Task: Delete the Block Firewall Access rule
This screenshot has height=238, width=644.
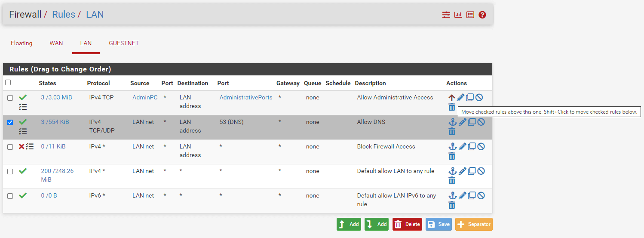Action: 452,156
